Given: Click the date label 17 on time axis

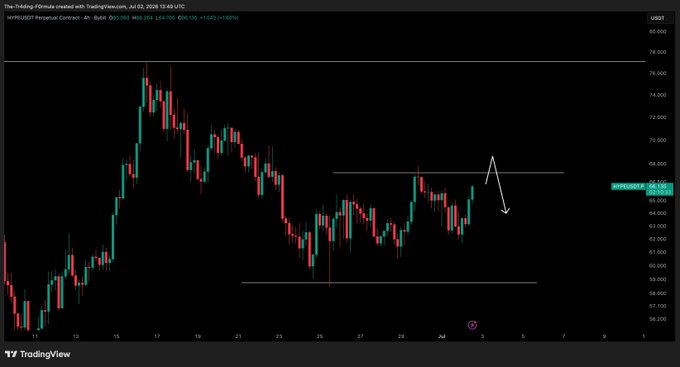Looking at the screenshot, I should (x=157, y=336).
